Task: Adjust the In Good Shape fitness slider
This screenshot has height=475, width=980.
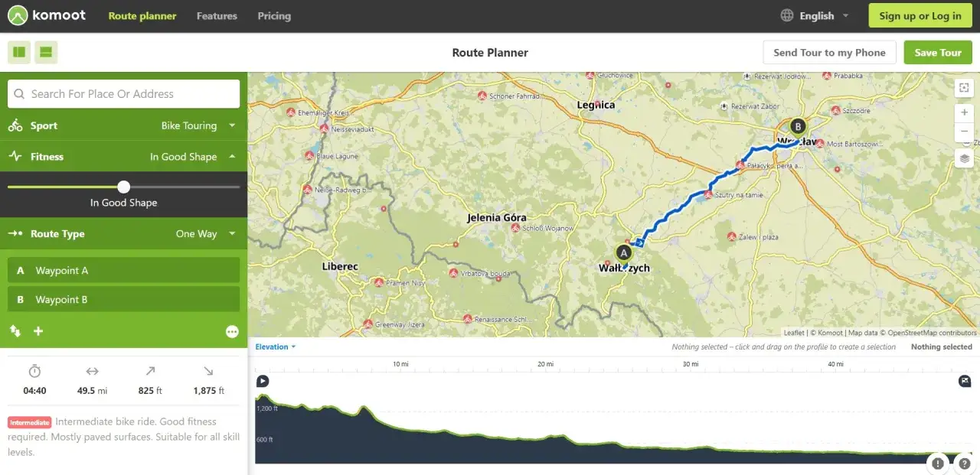Action: 123,187
